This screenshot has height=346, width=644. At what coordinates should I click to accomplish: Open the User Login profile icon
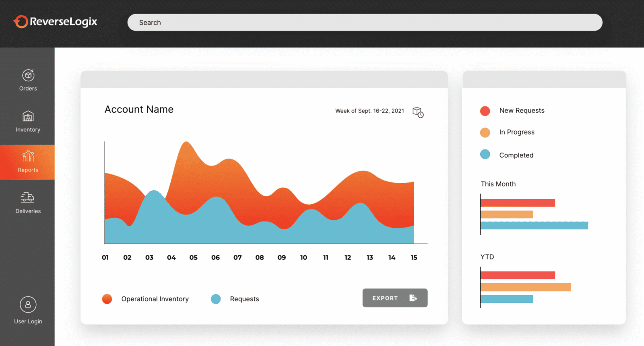pyautogui.click(x=28, y=305)
